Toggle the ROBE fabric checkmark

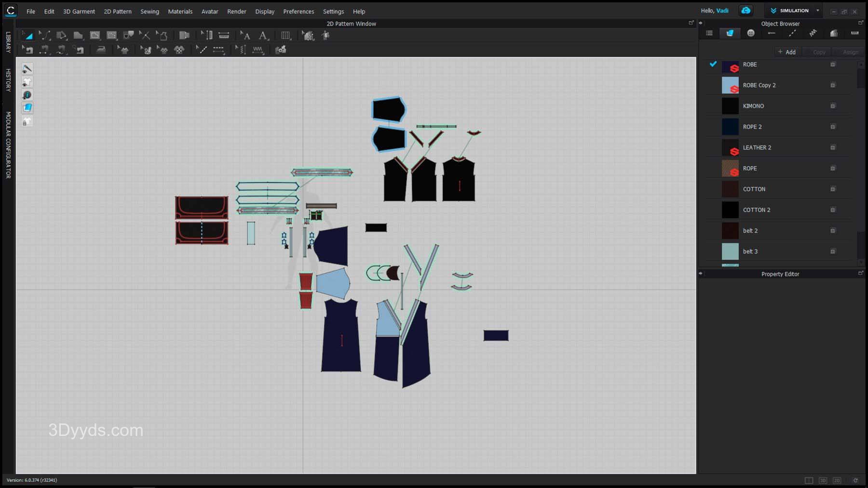click(x=713, y=64)
